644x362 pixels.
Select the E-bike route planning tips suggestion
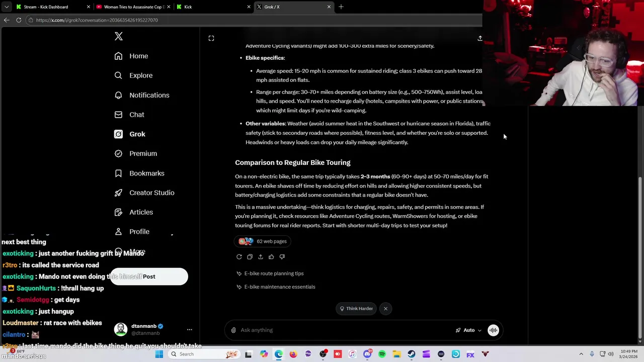(270, 274)
